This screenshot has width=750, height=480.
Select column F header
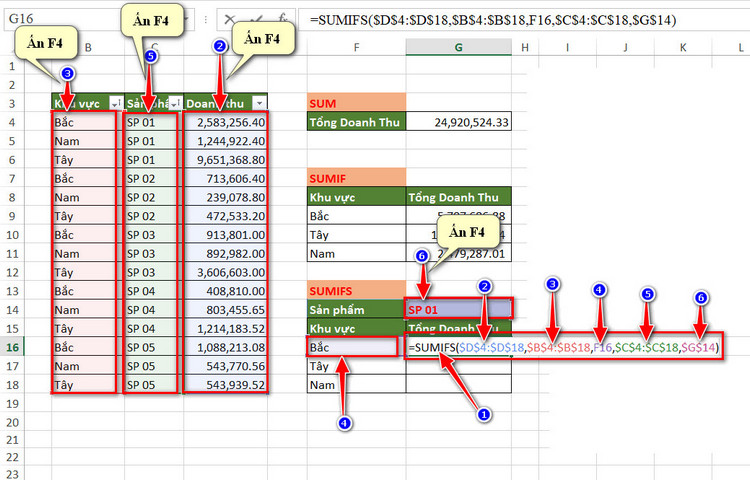[356, 47]
